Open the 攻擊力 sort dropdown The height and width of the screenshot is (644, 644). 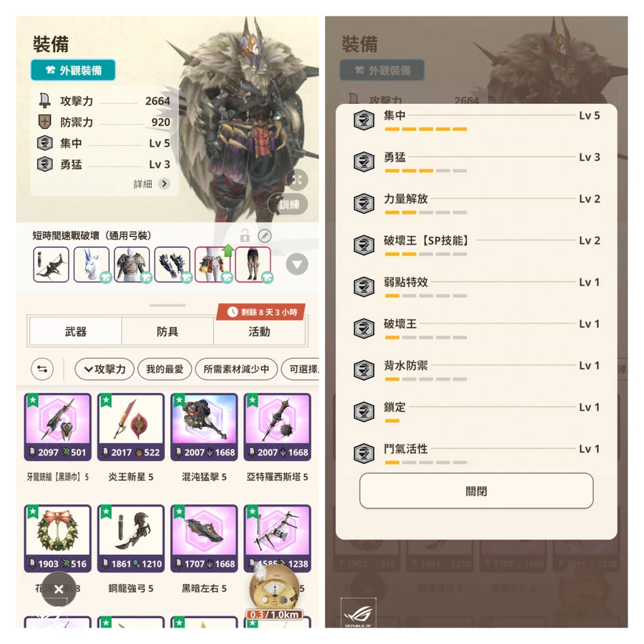104,369
